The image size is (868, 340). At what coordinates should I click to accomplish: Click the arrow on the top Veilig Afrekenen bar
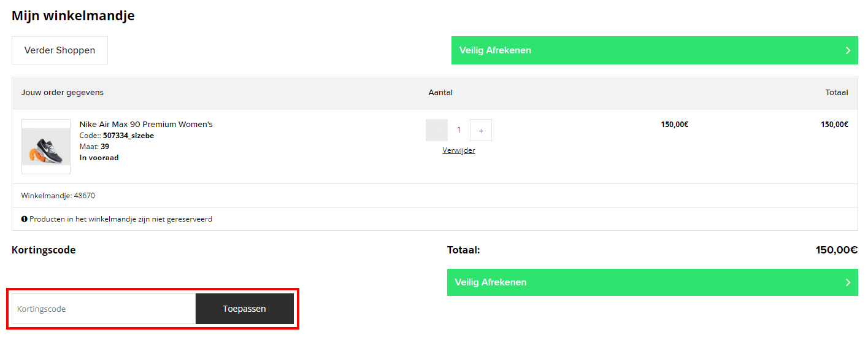pyautogui.click(x=848, y=50)
